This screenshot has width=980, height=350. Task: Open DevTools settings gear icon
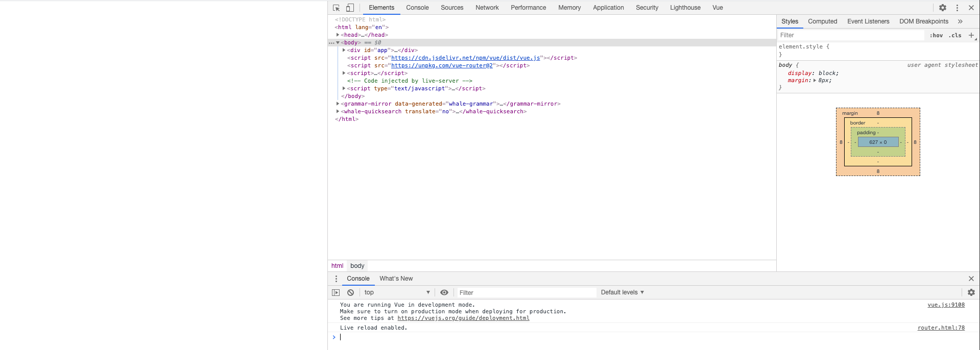point(943,8)
